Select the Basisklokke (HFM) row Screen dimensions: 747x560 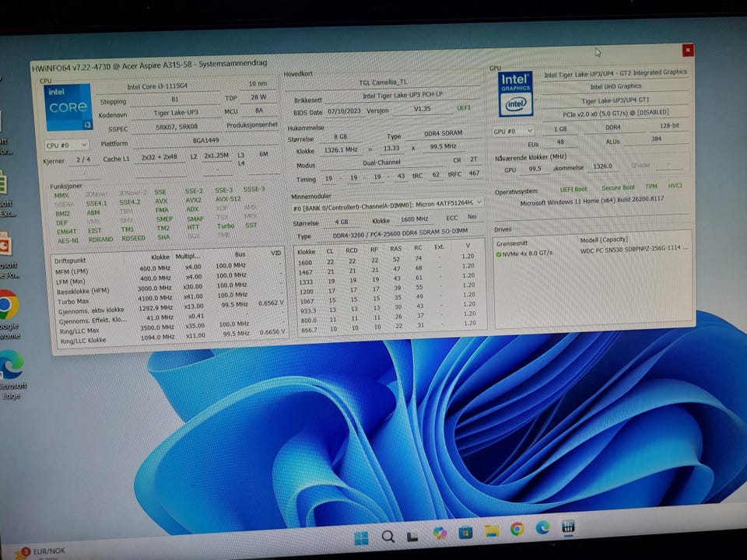pos(170,289)
